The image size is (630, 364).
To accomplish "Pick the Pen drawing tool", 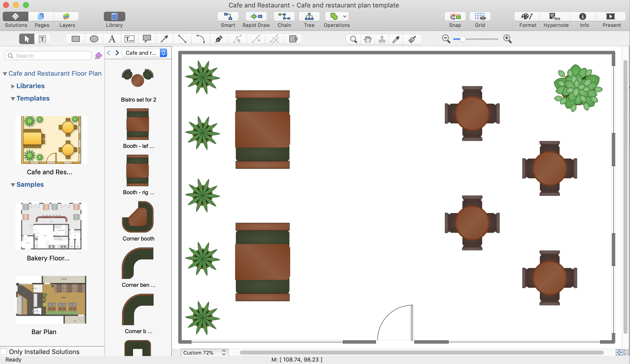I will (219, 39).
